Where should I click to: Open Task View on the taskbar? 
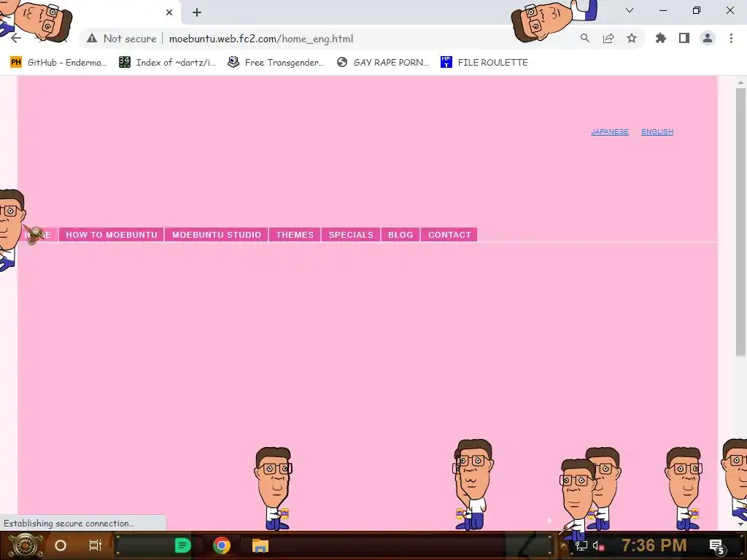tap(96, 545)
